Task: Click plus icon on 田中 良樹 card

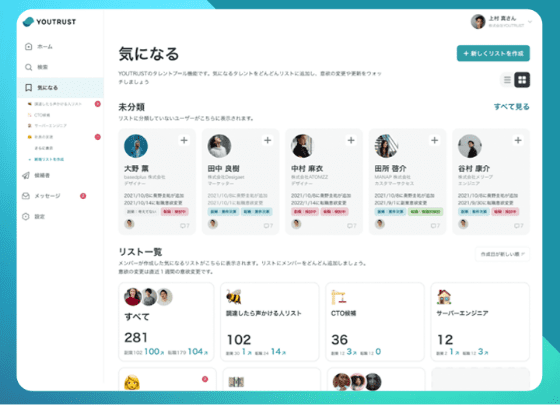Action: (268, 140)
